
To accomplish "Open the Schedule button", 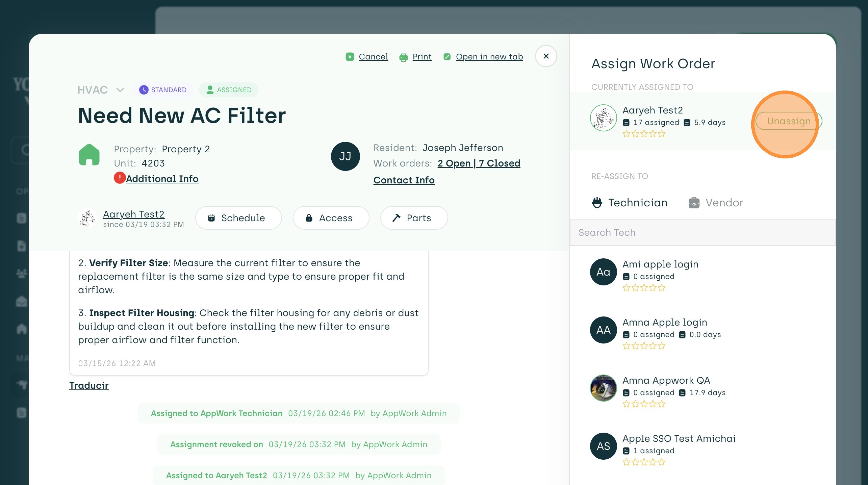I will 238,218.
